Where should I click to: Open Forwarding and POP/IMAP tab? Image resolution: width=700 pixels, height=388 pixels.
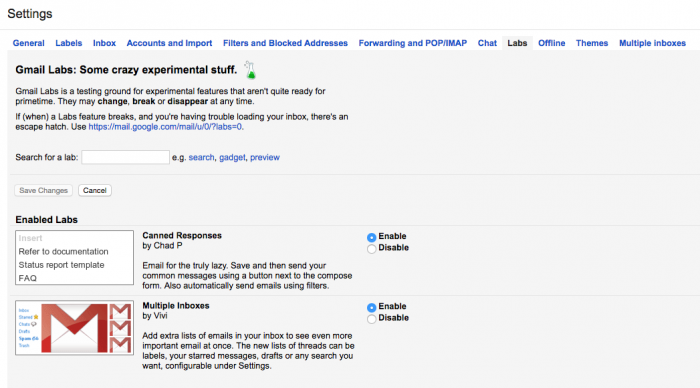click(412, 43)
